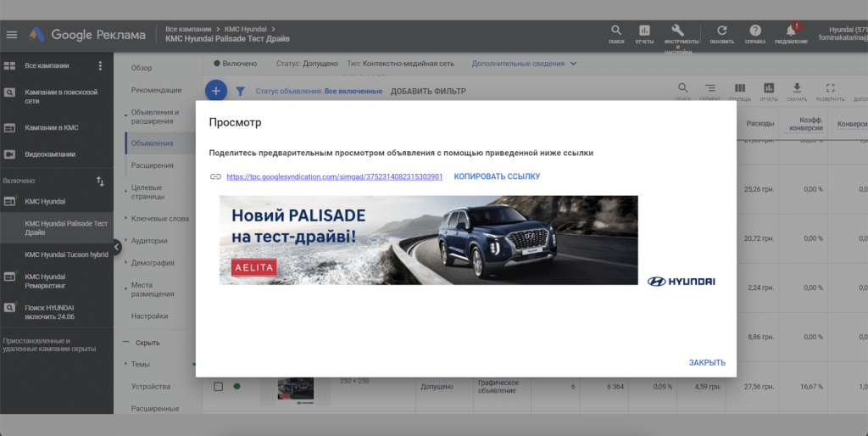Click the 27,56 грн. cost cell
This screenshot has height=436, width=868.
tap(759, 386)
